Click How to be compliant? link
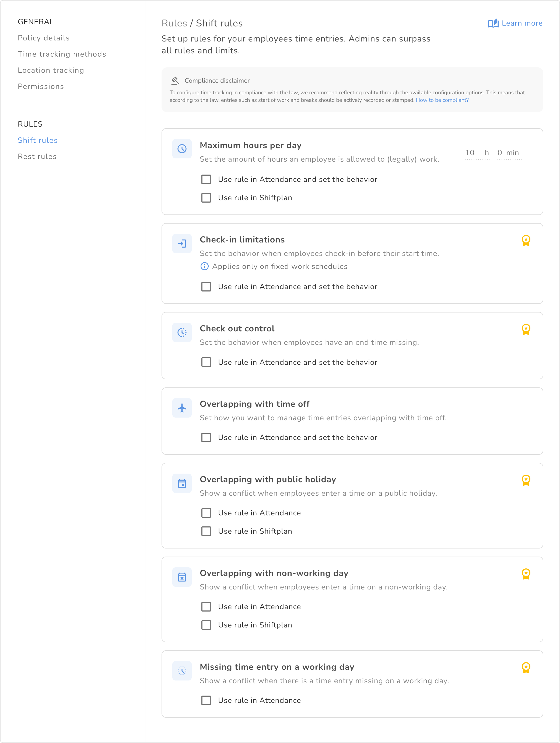This screenshot has width=560, height=743. (442, 100)
